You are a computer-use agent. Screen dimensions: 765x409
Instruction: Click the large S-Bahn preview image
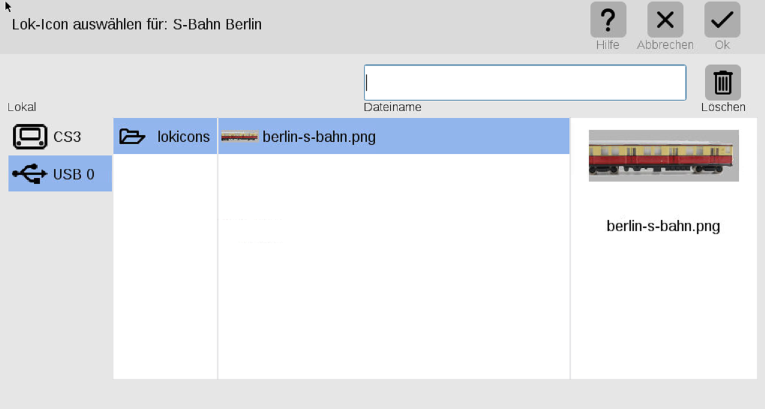663,155
